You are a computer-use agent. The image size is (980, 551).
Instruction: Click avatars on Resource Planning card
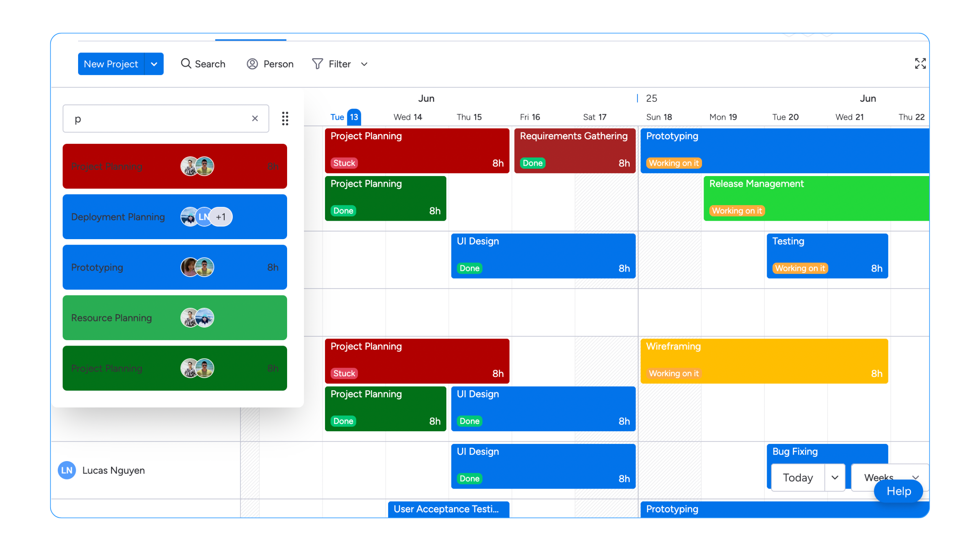197,318
